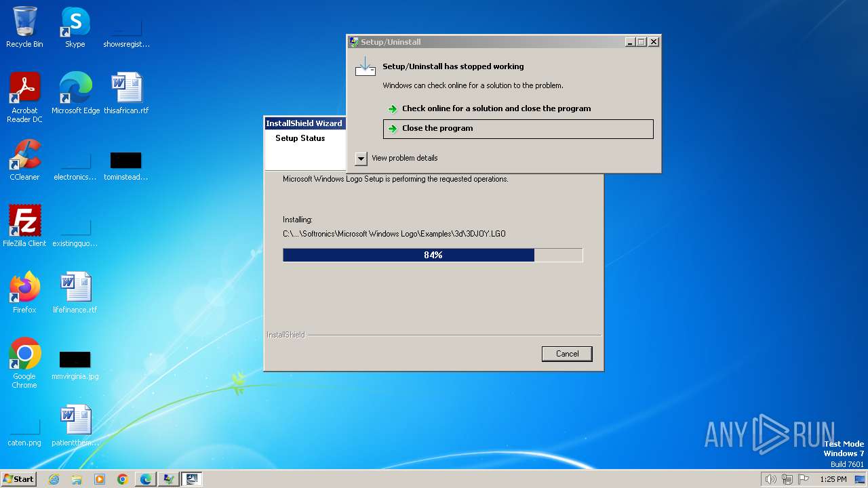Start CCleaner from the desktop
This screenshot has width=868, height=488.
[x=24, y=160]
